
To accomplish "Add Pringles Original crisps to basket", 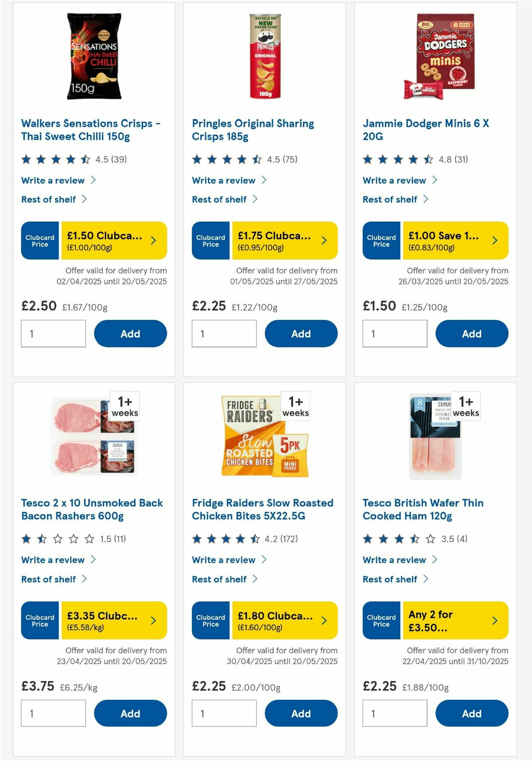I will (301, 333).
